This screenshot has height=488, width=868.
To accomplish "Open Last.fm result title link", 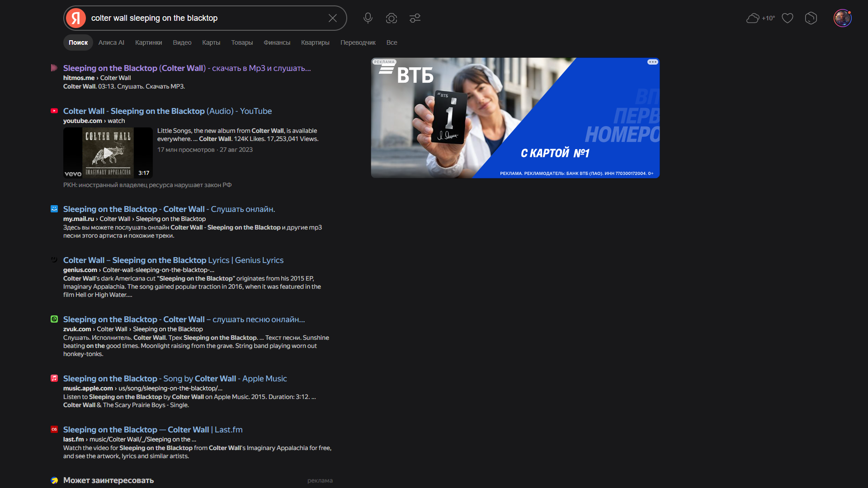I will (153, 429).
